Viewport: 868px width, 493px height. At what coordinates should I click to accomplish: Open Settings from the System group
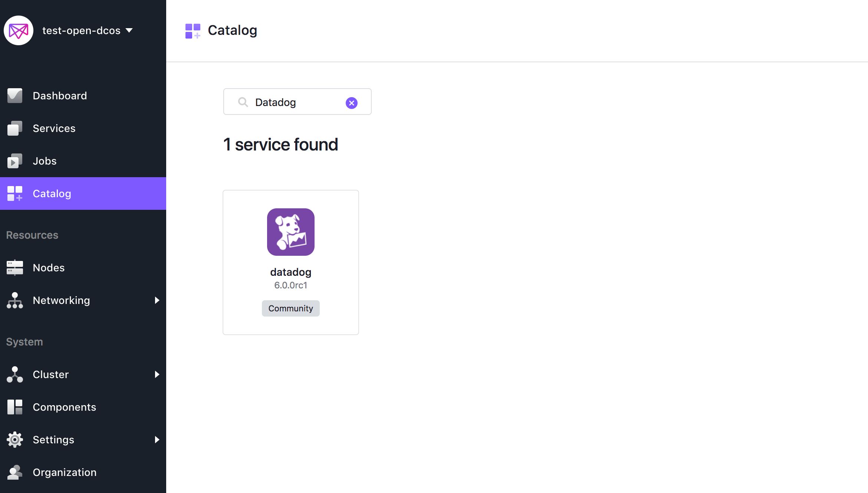click(53, 439)
